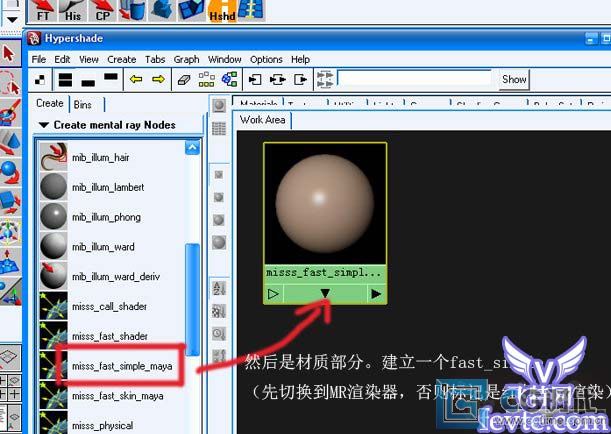Click node's left input connection triangle
The image size is (611, 434).
[x=273, y=294]
